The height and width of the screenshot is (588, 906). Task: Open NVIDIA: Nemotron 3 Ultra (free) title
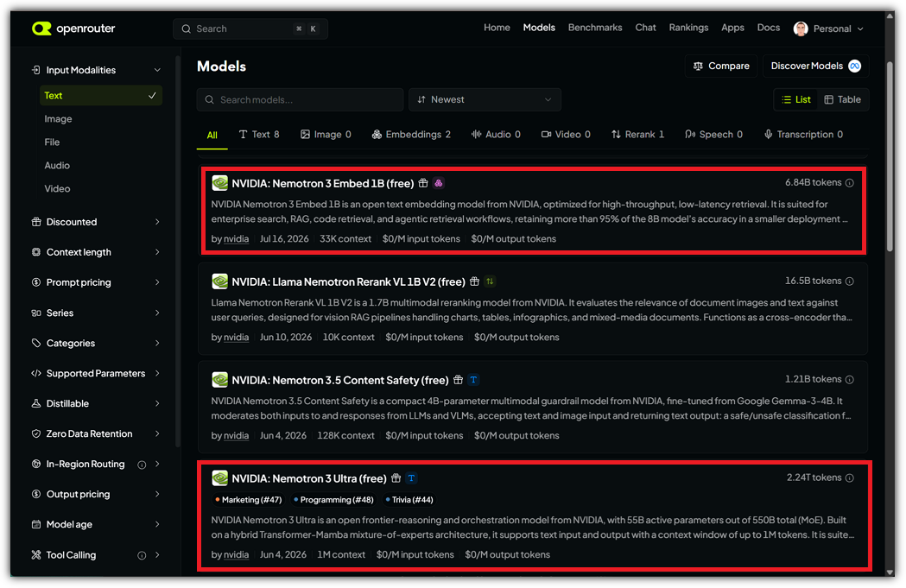click(x=309, y=478)
